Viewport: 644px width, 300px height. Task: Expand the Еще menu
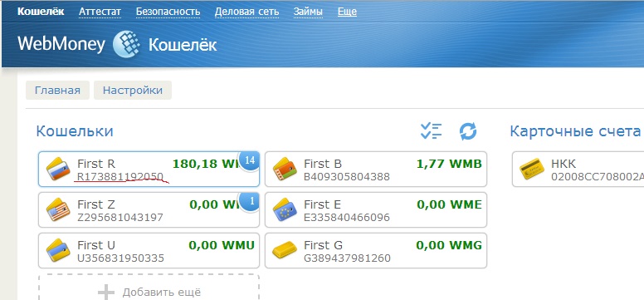coord(347,12)
